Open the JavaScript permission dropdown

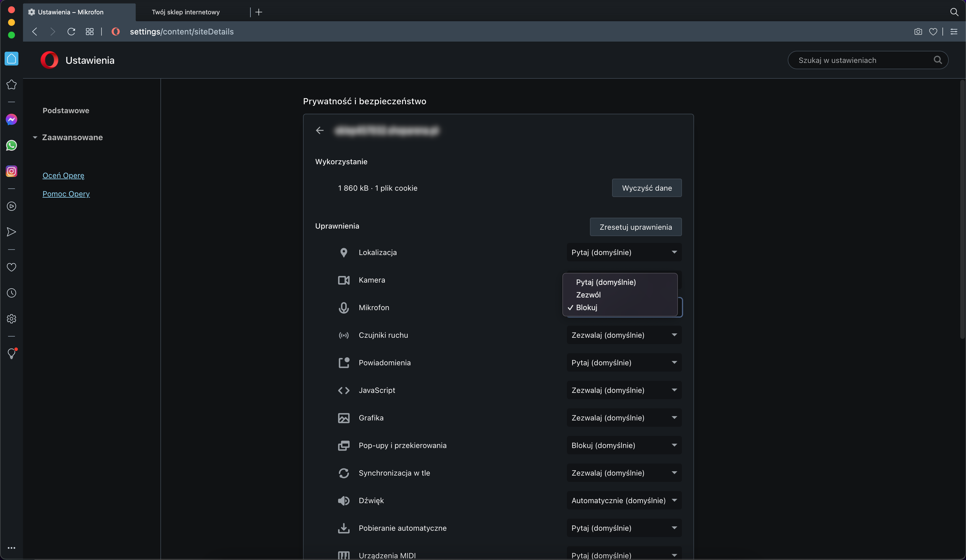pos(624,390)
